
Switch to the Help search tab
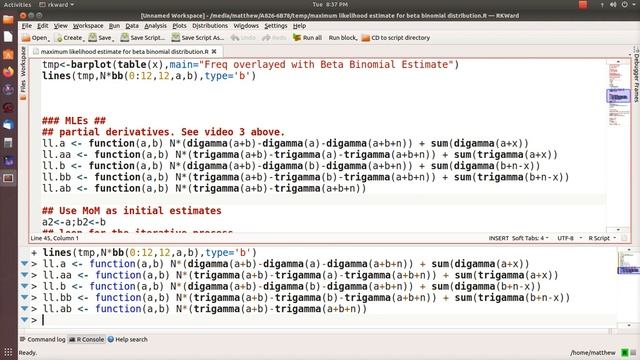[127, 339]
